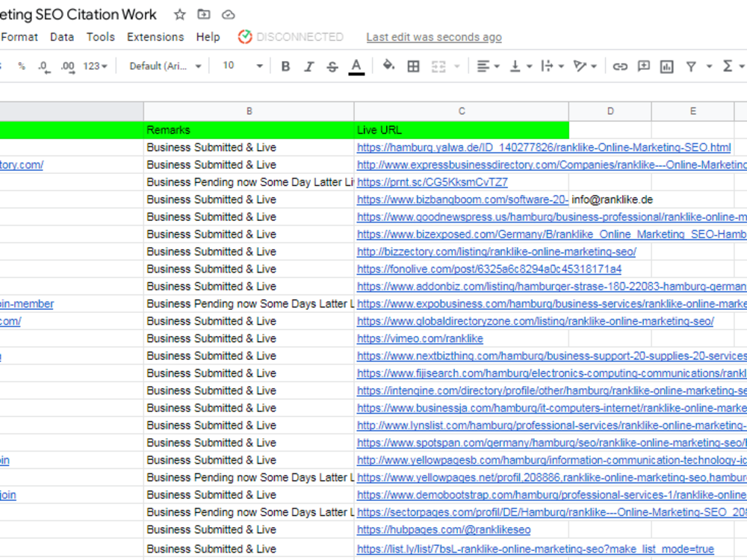Screen dimensions: 747x560
Task: Open the horizontal align options
Action: coord(488,66)
